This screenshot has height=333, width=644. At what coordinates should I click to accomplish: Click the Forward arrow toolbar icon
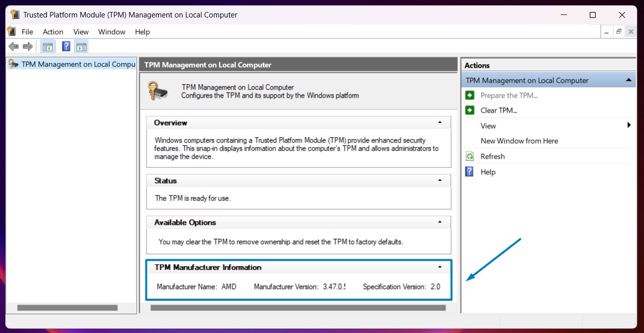tap(28, 47)
